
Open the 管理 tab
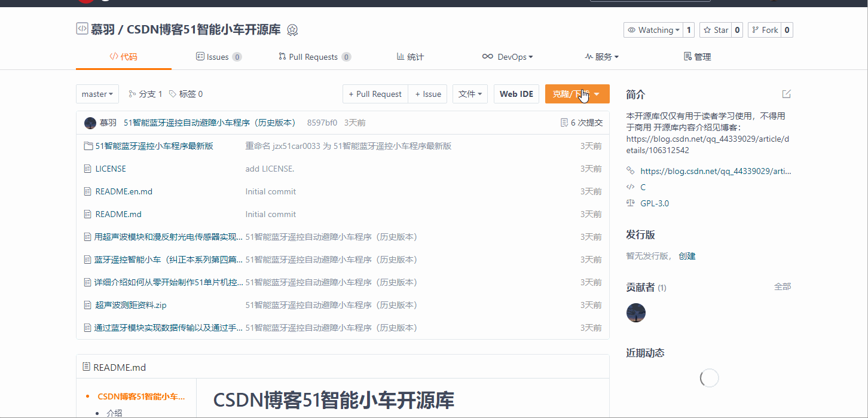click(697, 57)
